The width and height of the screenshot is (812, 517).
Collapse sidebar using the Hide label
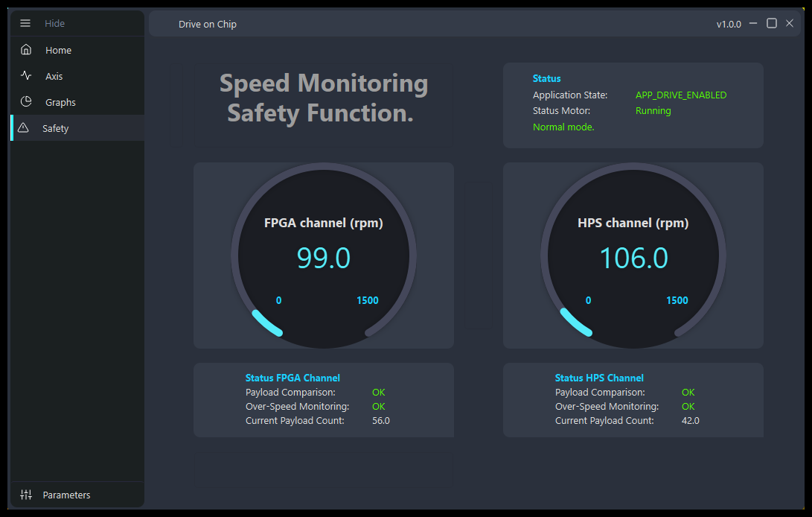54,23
